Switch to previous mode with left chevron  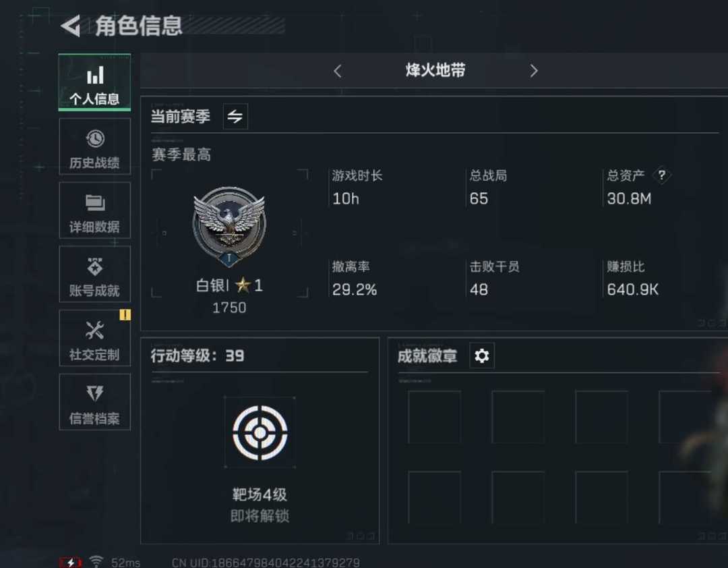pyautogui.click(x=338, y=71)
